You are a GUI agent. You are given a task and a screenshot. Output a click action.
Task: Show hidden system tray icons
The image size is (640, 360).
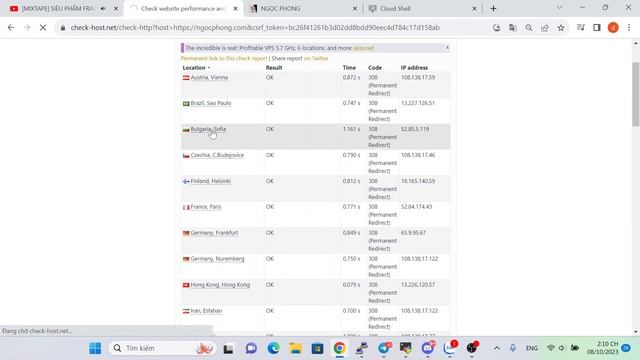point(497,348)
